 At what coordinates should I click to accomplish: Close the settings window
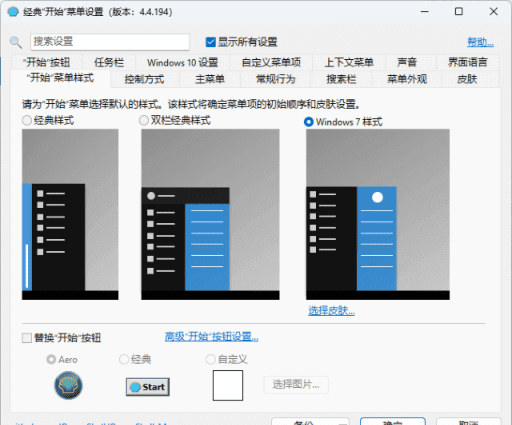[x=494, y=12]
